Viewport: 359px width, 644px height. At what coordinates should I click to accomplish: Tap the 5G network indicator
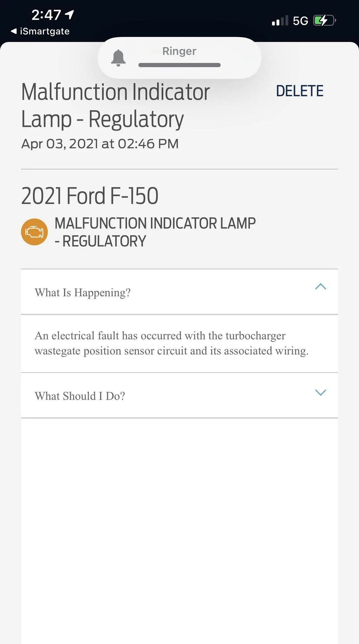300,21
